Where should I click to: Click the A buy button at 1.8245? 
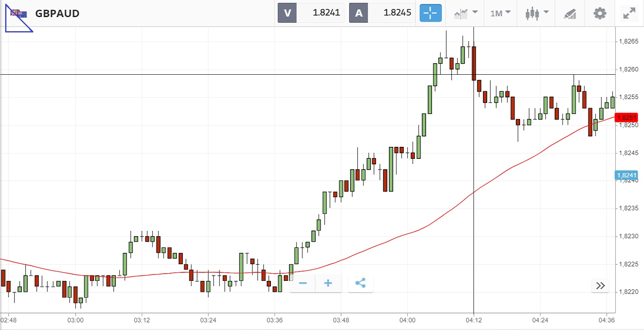coord(382,13)
